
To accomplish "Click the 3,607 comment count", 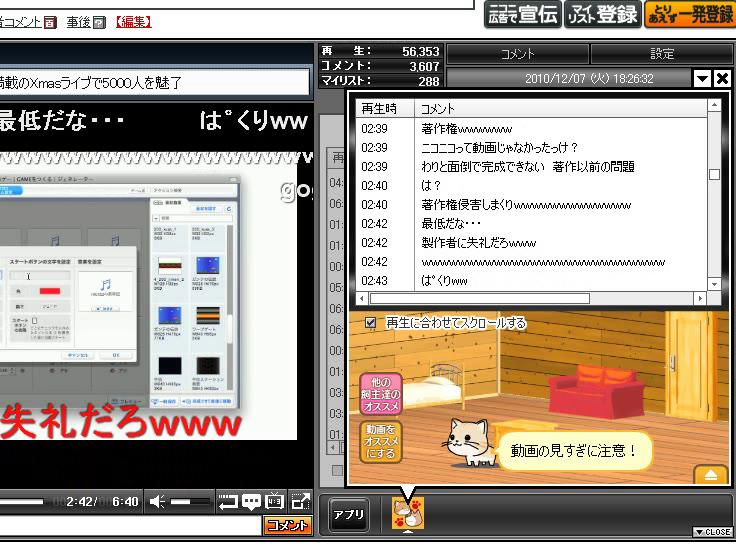I will (424, 66).
